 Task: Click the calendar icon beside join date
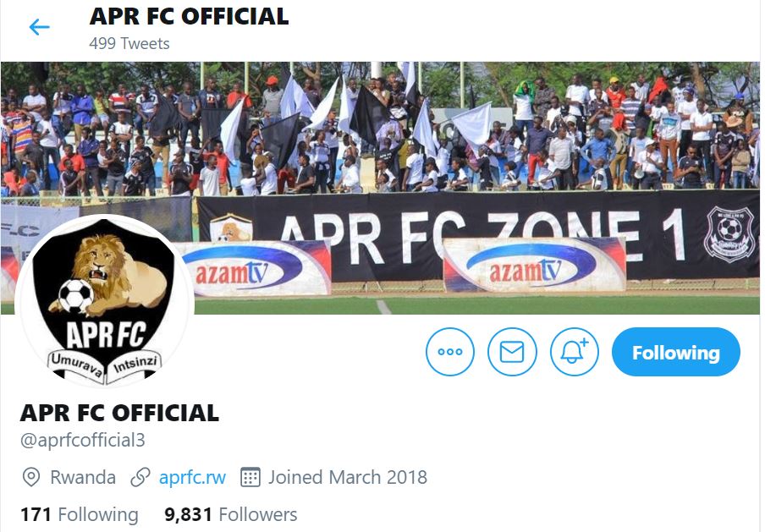tap(250, 477)
